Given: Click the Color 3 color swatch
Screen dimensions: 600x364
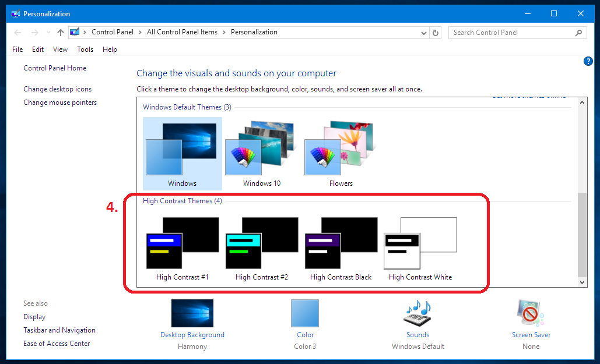Looking at the screenshot, I should click(x=305, y=313).
